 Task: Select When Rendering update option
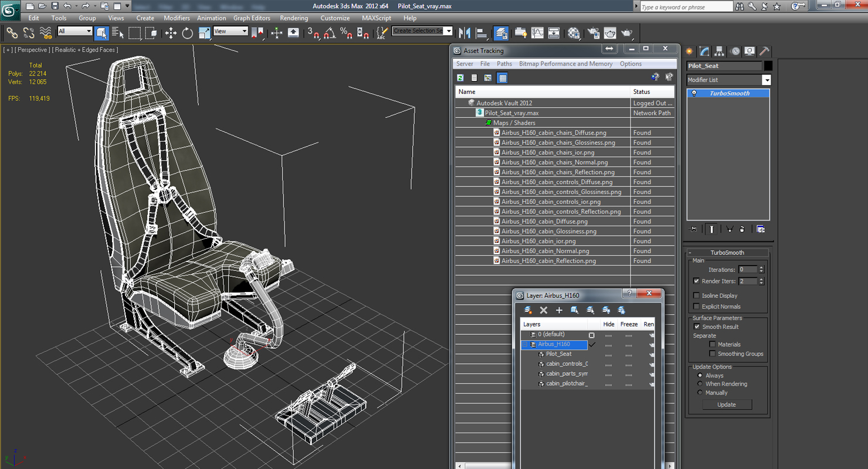[x=700, y=384]
